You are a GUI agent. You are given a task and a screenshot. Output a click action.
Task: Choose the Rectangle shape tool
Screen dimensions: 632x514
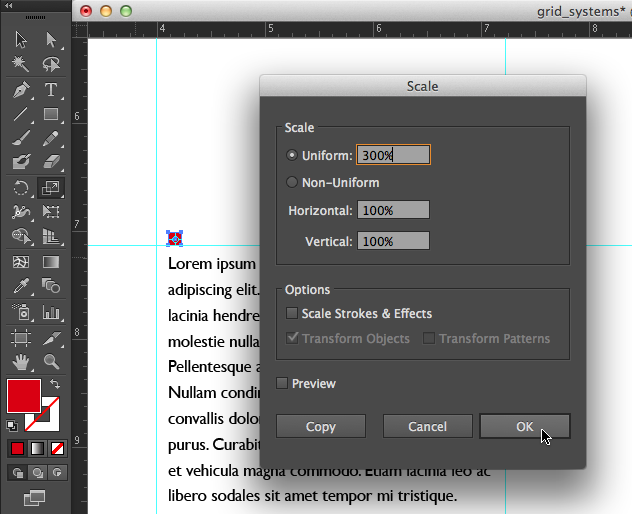50,114
